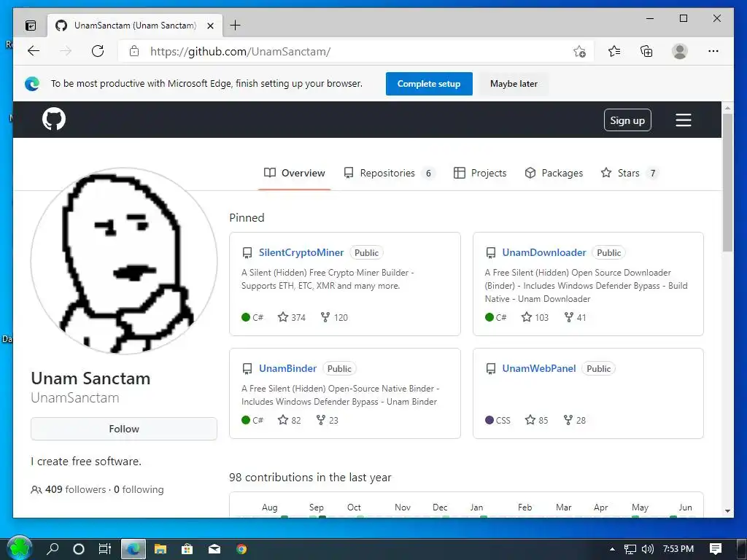Click the fork icon on UnamBinder card
Viewport: 747px width, 560px height.
pyautogui.click(x=321, y=420)
